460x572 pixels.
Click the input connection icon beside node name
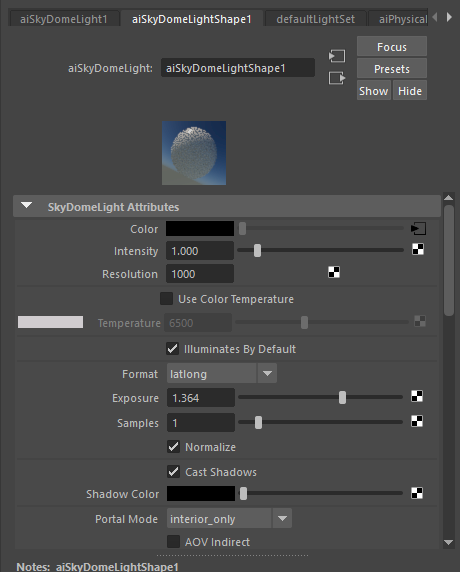(x=337, y=56)
